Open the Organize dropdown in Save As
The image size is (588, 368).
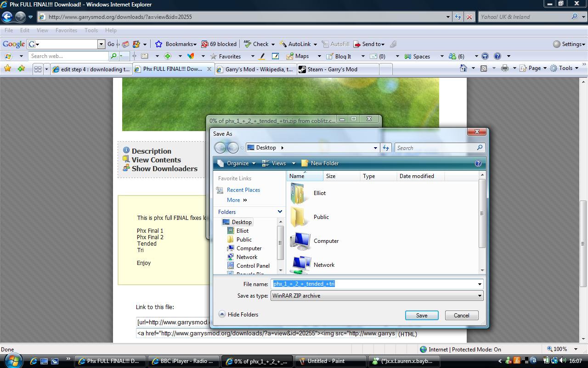[x=236, y=163]
